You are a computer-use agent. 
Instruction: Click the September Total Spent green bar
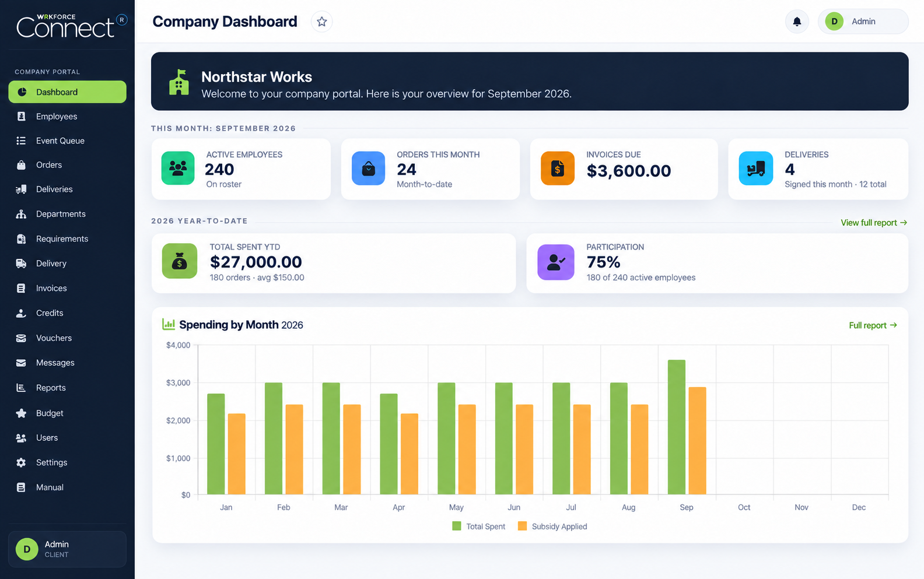tap(677, 427)
